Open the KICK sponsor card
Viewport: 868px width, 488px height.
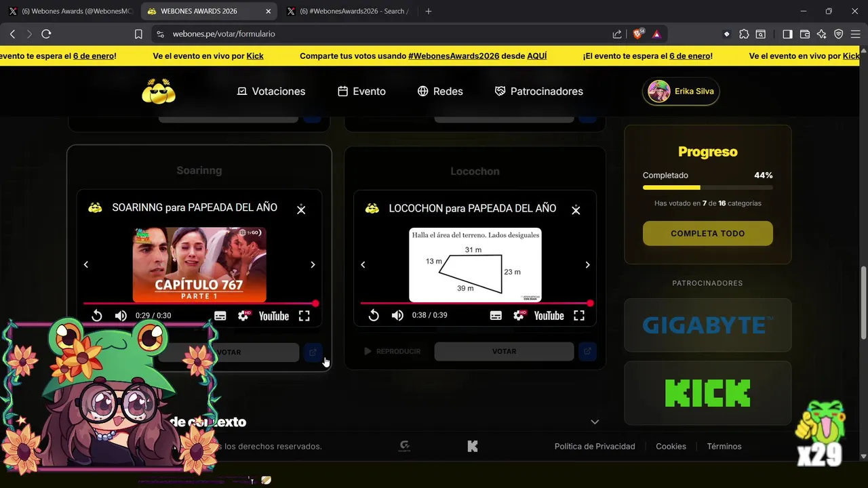tap(707, 393)
